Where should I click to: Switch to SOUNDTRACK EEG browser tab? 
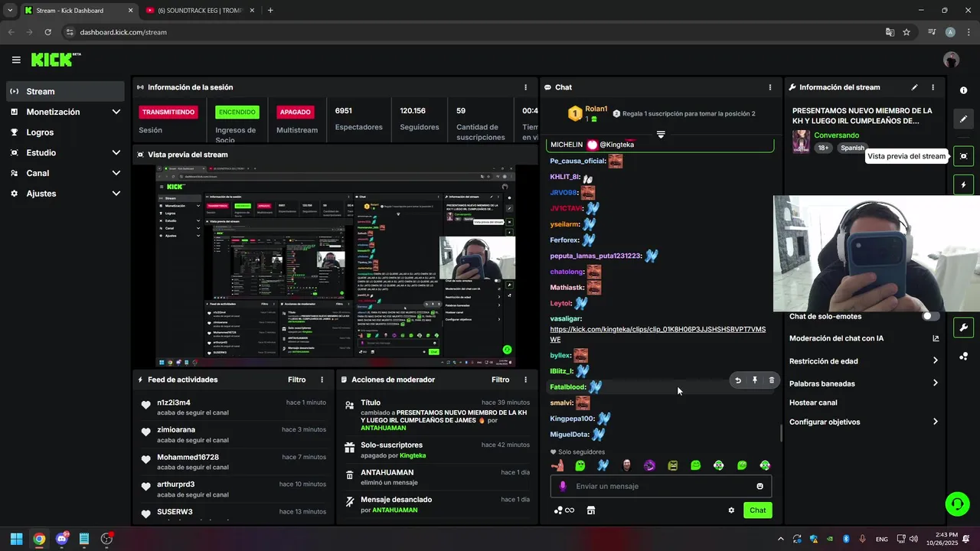coord(199,10)
